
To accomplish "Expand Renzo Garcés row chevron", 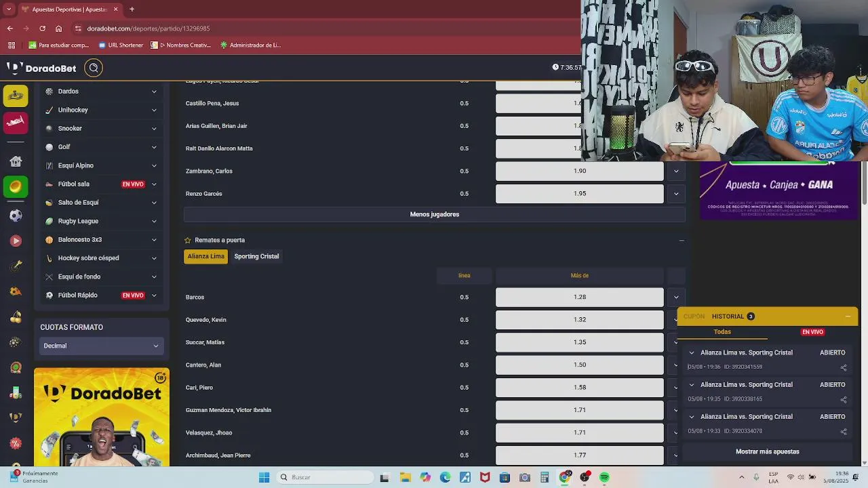I will coord(676,194).
